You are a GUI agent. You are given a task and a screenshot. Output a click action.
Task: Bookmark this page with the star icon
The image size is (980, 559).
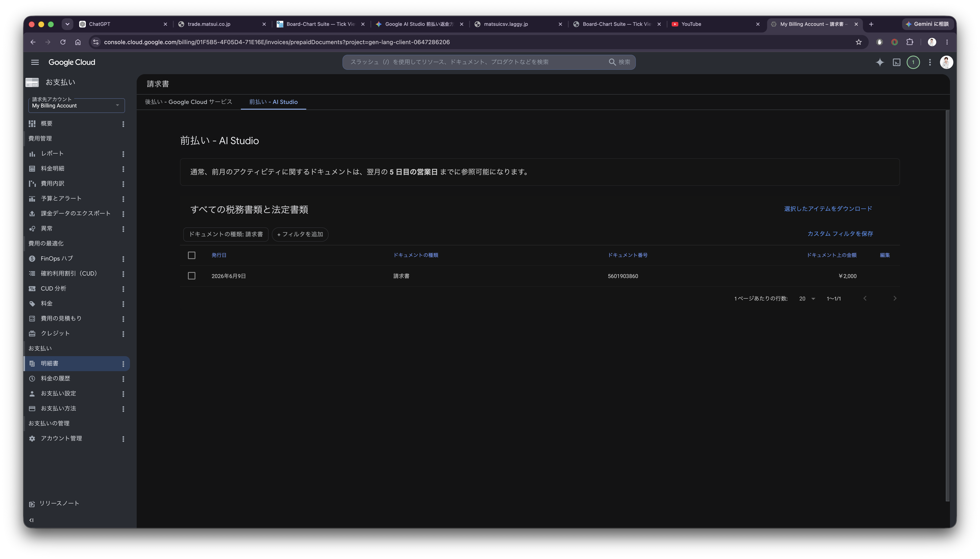tap(859, 42)
